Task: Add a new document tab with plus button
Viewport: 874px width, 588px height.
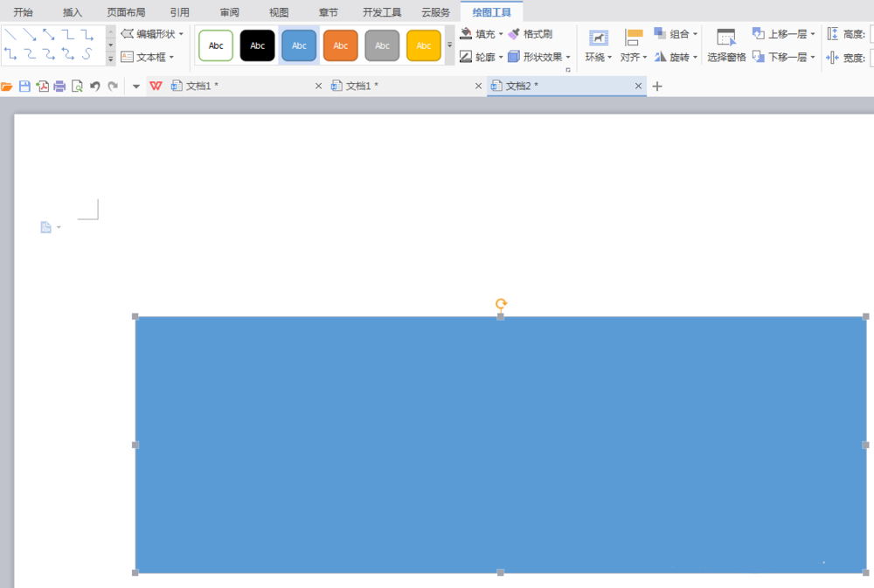Action: (x=658, y=86)
